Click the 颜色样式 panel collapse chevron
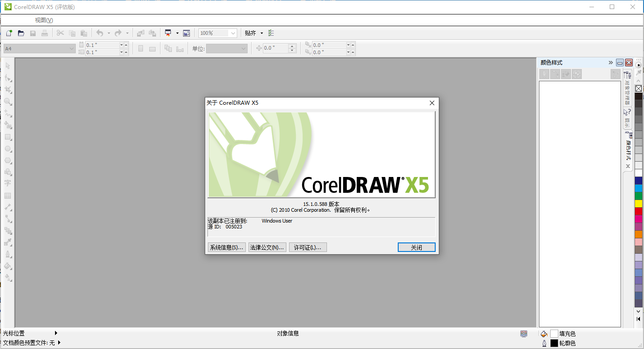Image resolution: width=644 pixels, height=349 pixels. [x=610, y=62]
